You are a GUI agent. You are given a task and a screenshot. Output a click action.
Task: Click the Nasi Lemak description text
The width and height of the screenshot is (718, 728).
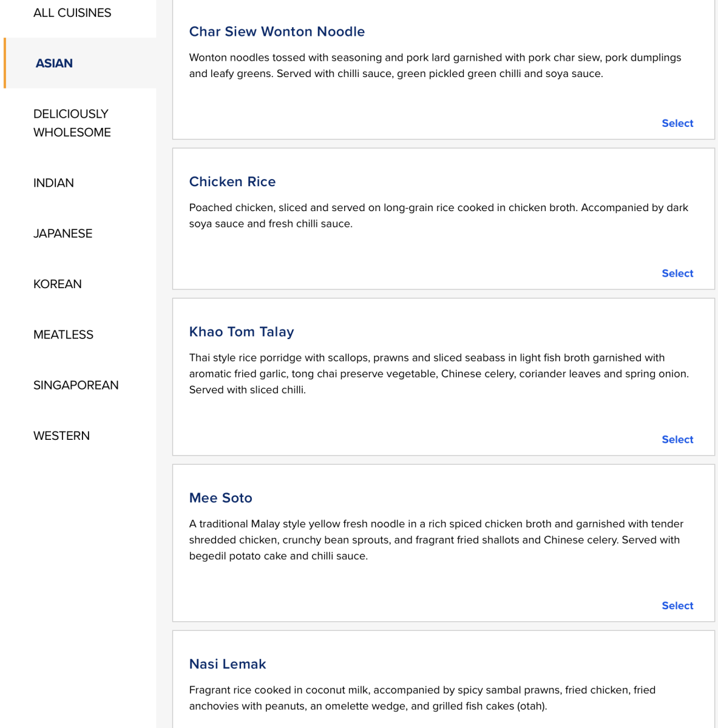click(422, 698)
